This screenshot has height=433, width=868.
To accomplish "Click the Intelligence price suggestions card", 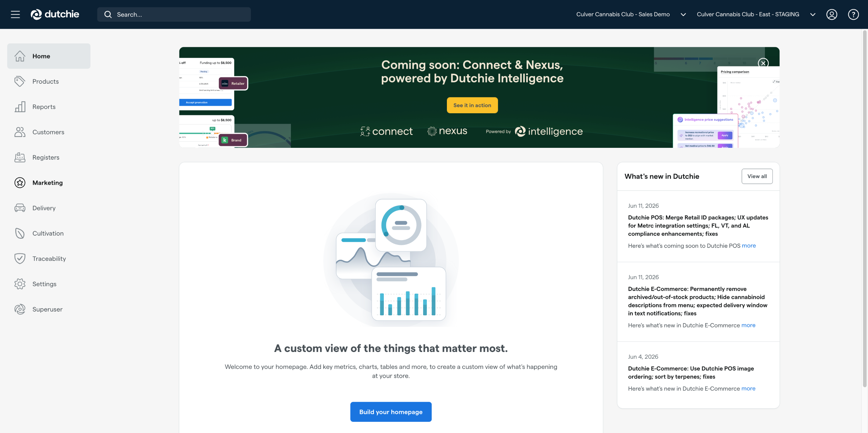I will pos(706,131).
